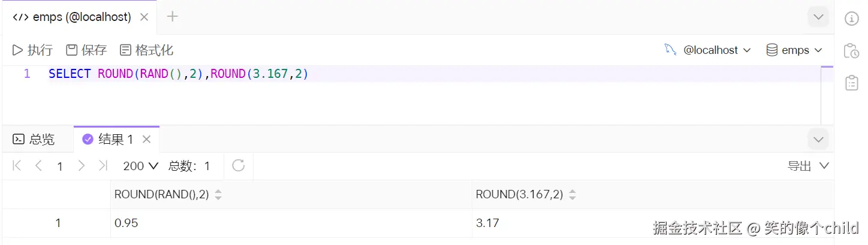Viewport: 868px width, 245px height.
Task: Go to the previous results page
Action: coord(38,166)
